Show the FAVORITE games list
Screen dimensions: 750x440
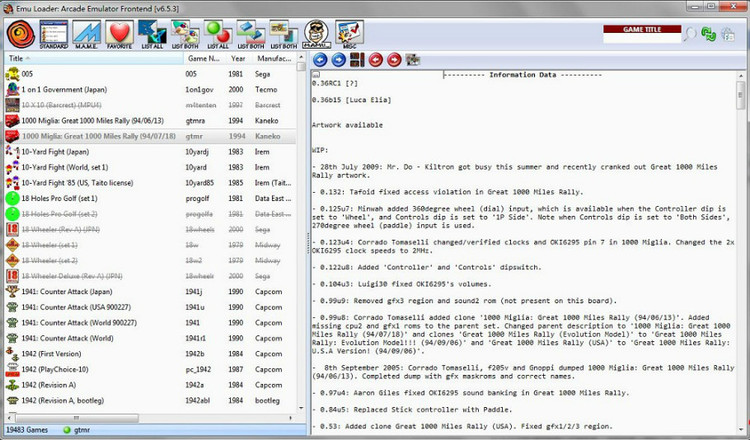coord(119,33)
